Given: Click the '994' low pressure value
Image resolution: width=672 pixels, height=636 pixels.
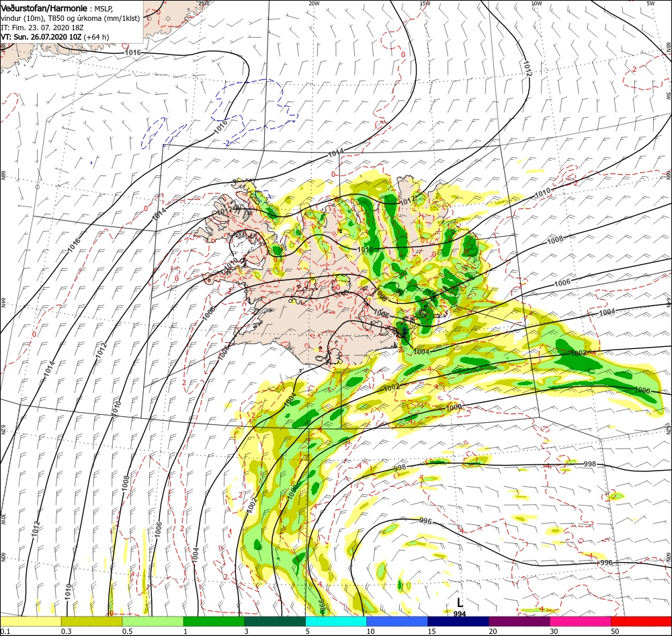Looking at the screenshot, I should [x=460, y=614].
